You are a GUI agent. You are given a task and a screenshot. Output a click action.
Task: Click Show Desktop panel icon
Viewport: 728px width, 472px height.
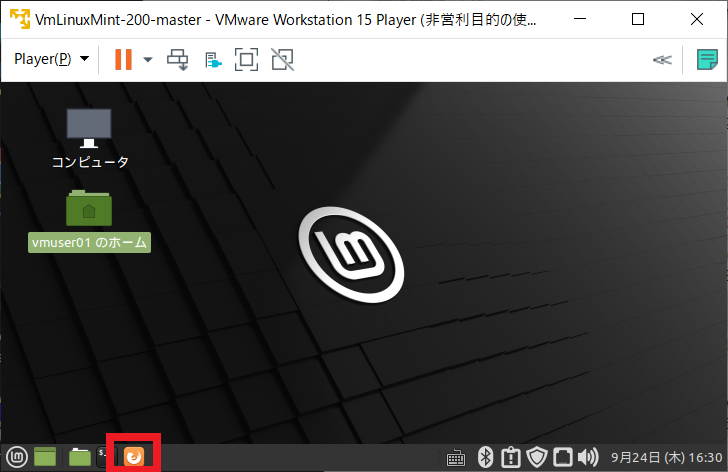click(x=45, y=457)
